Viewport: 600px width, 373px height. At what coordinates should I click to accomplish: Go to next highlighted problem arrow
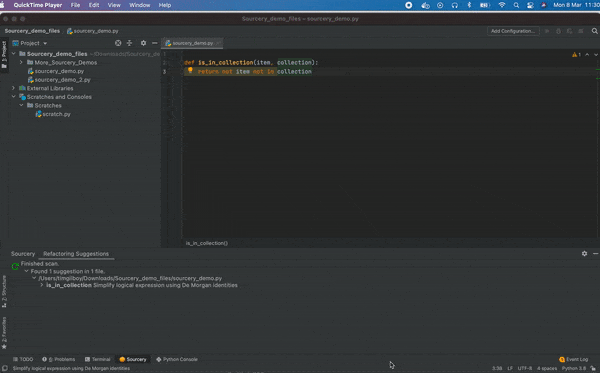(596, 55)
